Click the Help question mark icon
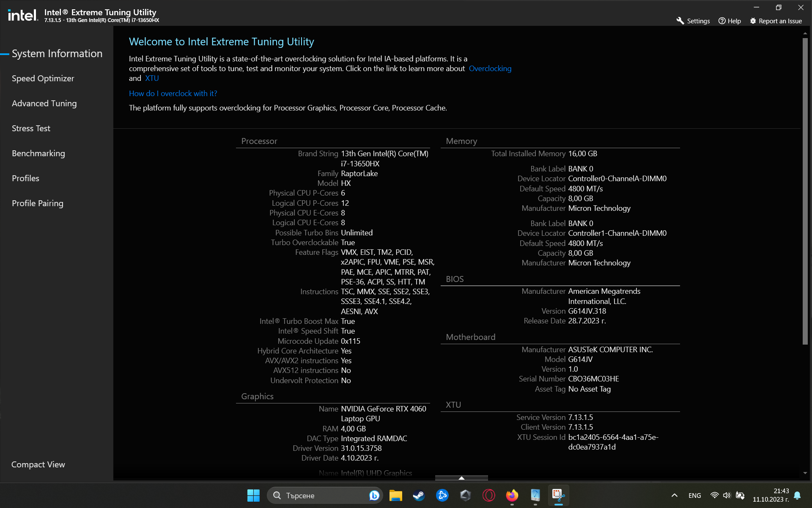 pyautogui.click(x=722, y=21)
